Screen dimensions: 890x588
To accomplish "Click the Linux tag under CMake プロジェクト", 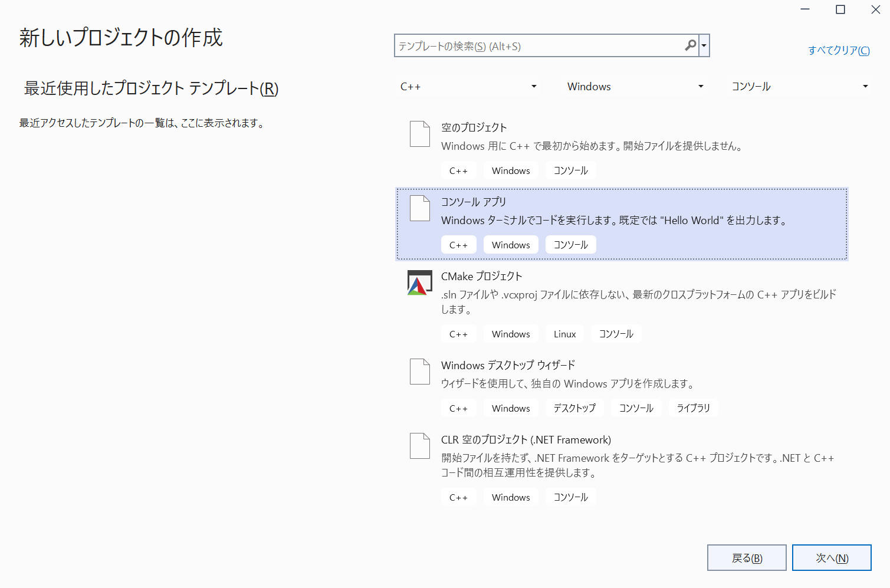I will tap(564, 334).
